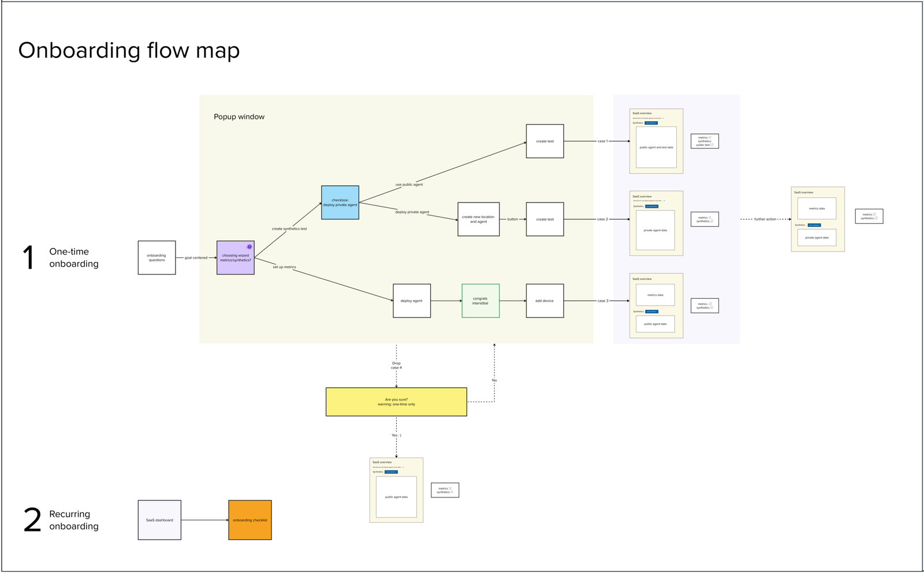This screenshot has height=573, width=924.
Task: Select the status box right of the further action card
Action: 869,216
